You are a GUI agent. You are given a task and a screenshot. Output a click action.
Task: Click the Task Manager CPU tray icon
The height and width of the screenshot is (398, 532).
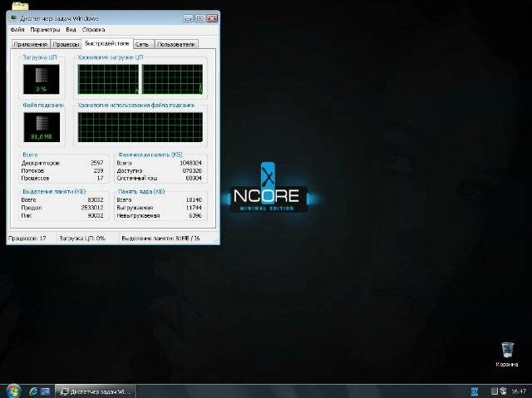495,391
